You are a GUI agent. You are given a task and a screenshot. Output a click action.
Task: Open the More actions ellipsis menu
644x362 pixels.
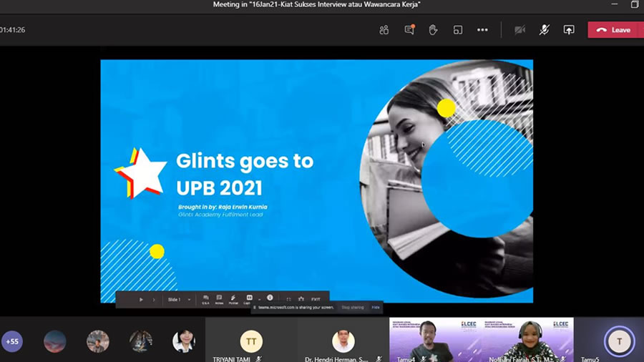(x=482, y=30)
